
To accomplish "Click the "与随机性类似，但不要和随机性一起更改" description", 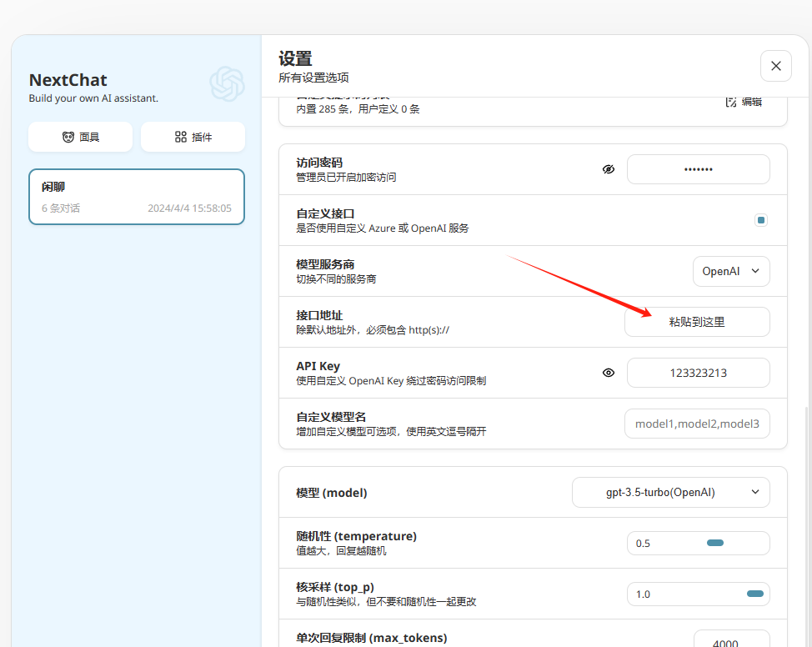I will click(386, 601).
